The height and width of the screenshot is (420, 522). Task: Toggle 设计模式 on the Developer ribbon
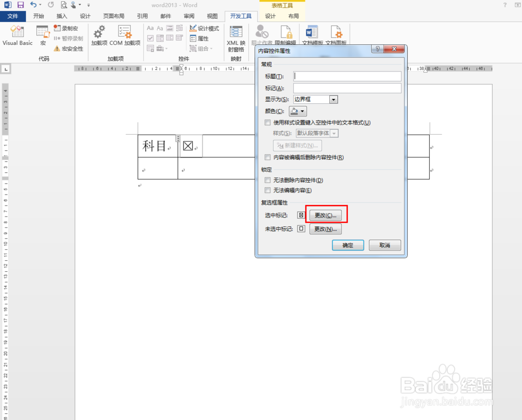[x=204, y=28]
